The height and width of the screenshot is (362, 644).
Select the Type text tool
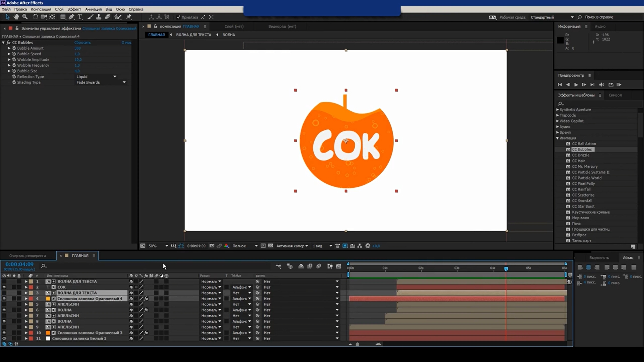(80, 17)
